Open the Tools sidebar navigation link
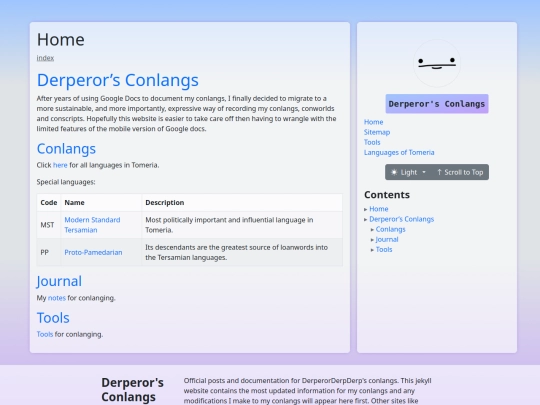This screenshot has width=540, height=405. point(372,142)
